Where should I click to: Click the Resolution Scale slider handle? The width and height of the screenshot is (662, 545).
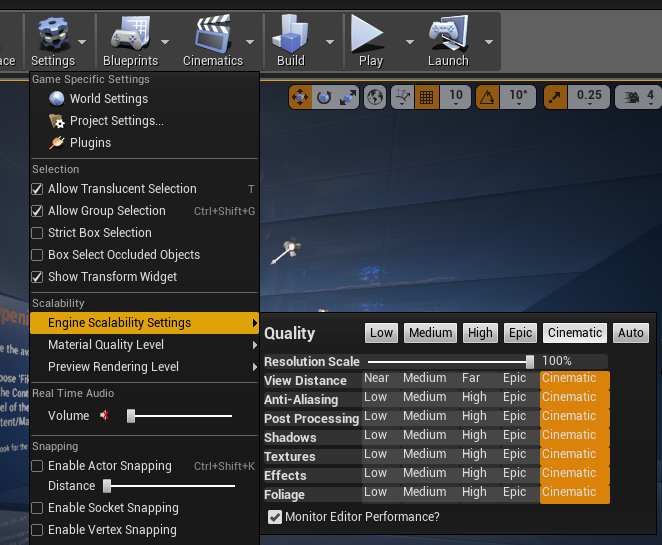point(530,361)
